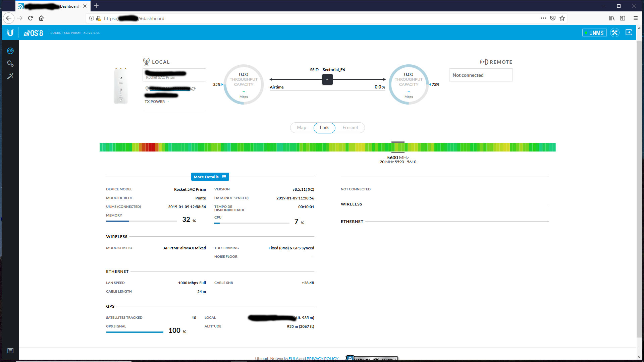Open the PRIVACY POLICY link

coord(322,358)
